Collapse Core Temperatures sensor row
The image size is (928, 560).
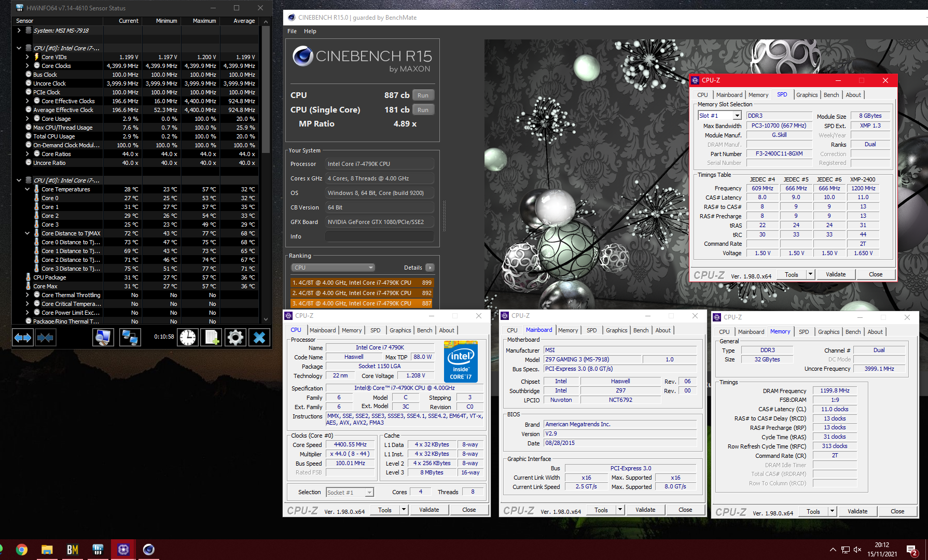27,189
